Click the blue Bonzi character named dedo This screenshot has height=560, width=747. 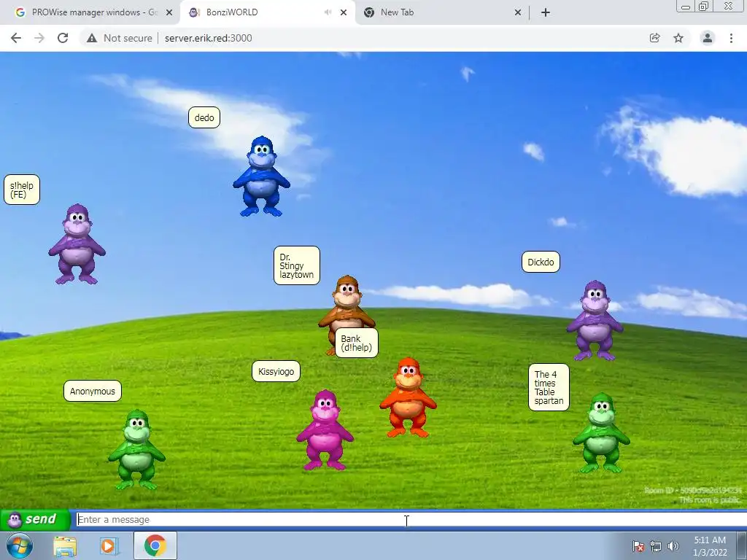point(262,176)
